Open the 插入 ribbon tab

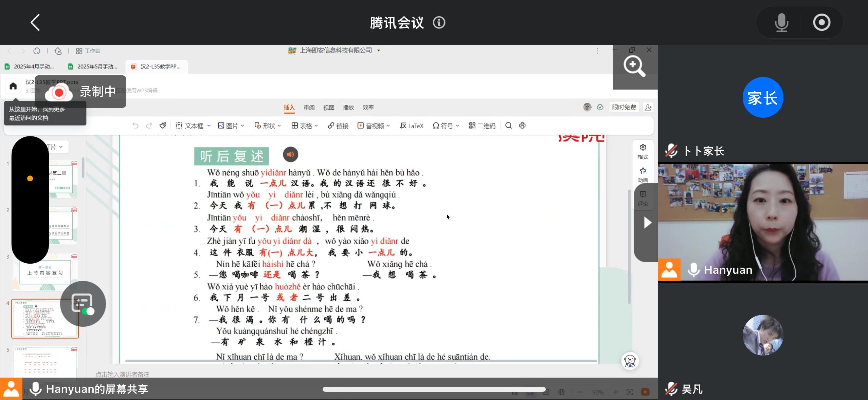click(x=289, y=108)
